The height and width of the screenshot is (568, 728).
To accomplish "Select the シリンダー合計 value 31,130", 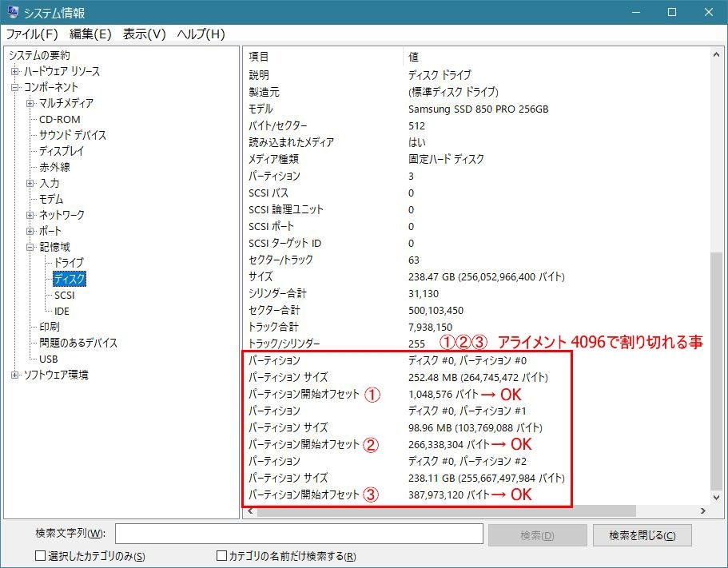I will coord(424,293).
